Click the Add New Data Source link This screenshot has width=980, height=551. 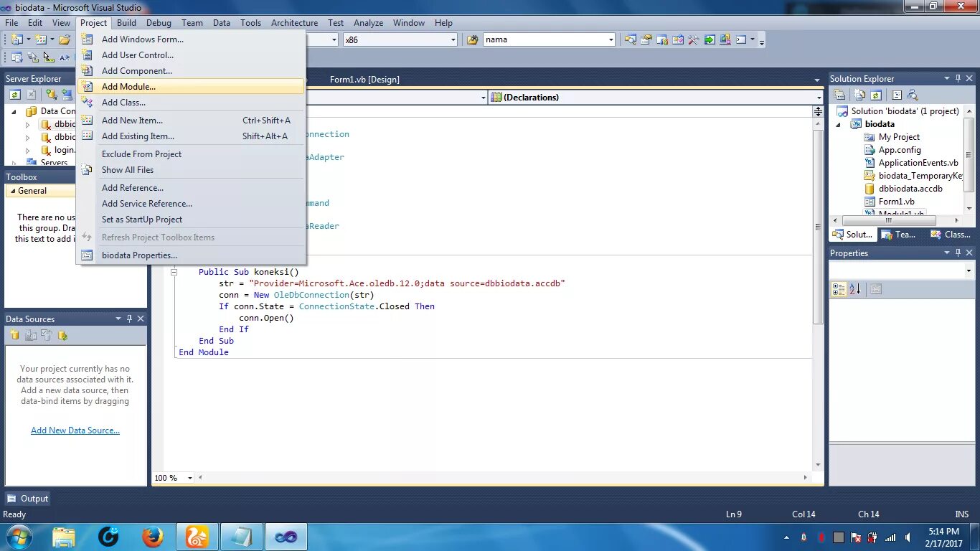(x=75, y=430)
